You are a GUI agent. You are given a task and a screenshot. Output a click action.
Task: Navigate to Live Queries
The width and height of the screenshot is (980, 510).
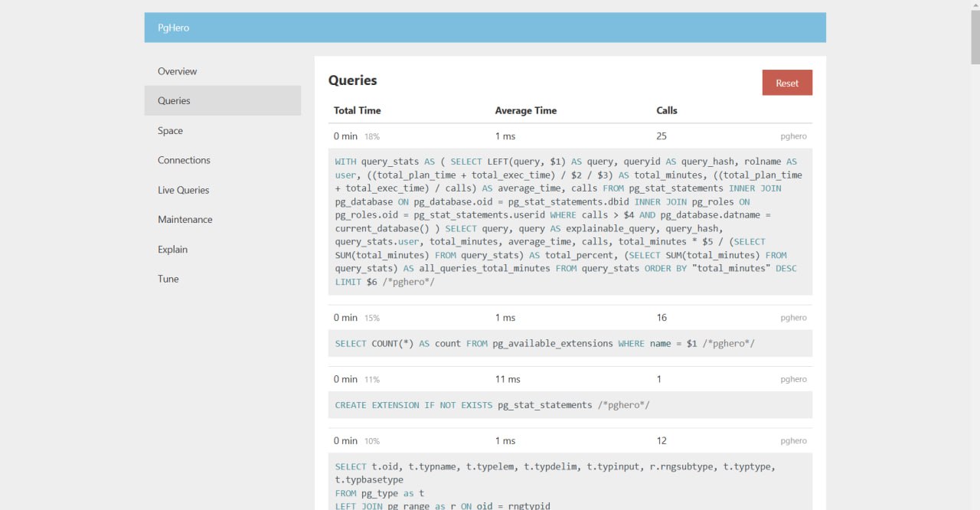(183, 190)
